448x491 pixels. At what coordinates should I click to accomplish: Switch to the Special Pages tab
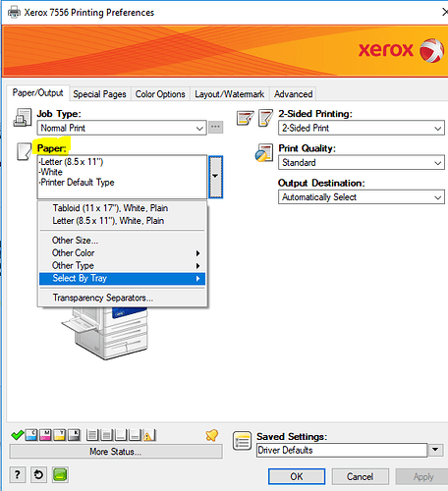point(99,94)
